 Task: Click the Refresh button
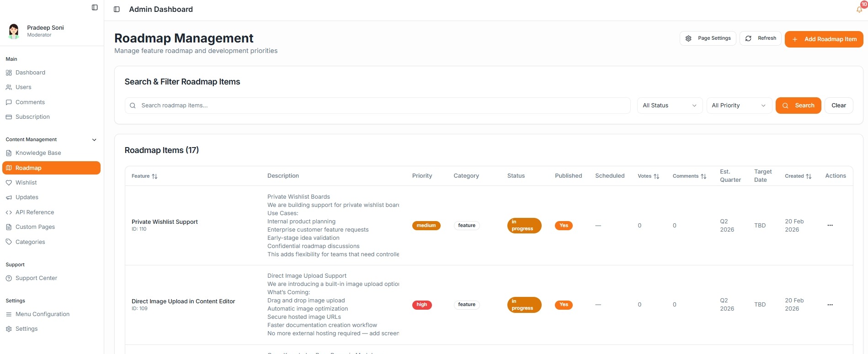coord(761,38)
